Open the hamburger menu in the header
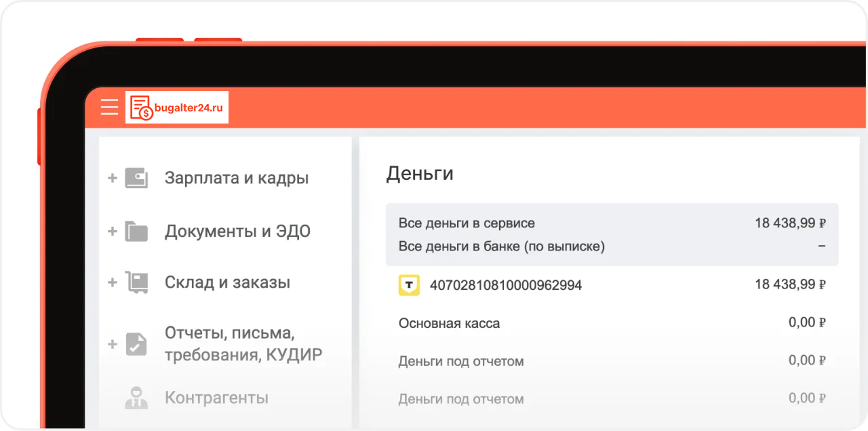The width and height of the screenshot is (868, 431). point(109,107)
